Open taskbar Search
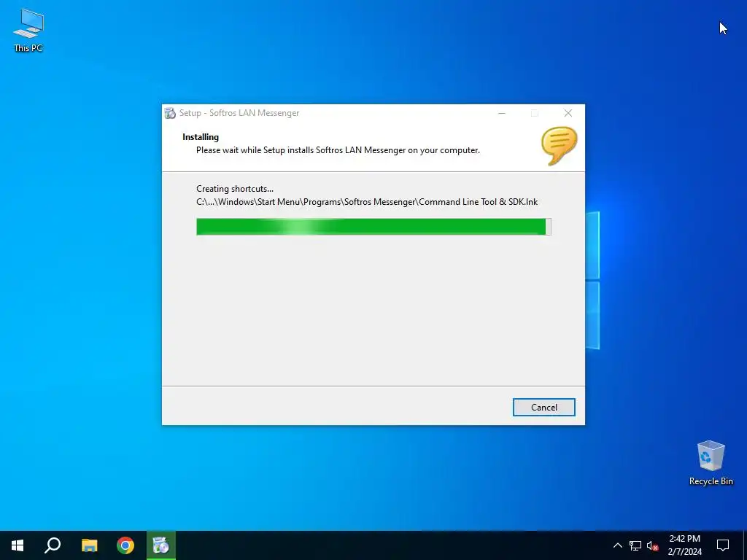 point(53,545)
